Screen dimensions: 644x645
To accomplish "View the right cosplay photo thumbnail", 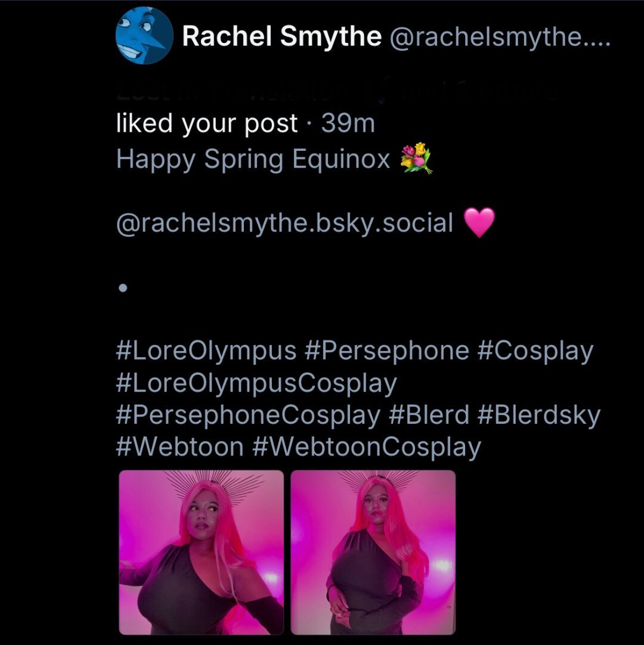I will point(373,553).
